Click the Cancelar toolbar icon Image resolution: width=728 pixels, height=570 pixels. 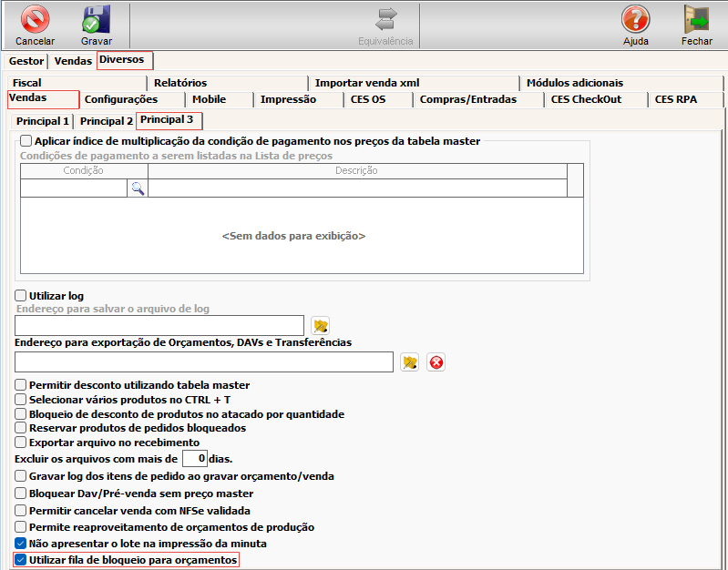tap(35, 19)
